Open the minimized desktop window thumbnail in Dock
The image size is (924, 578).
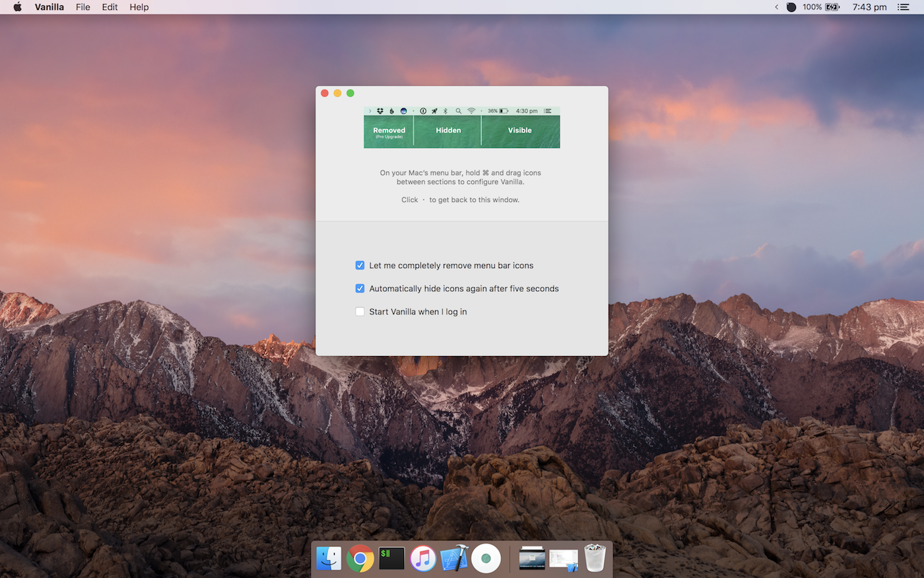(x=532, y=558)
